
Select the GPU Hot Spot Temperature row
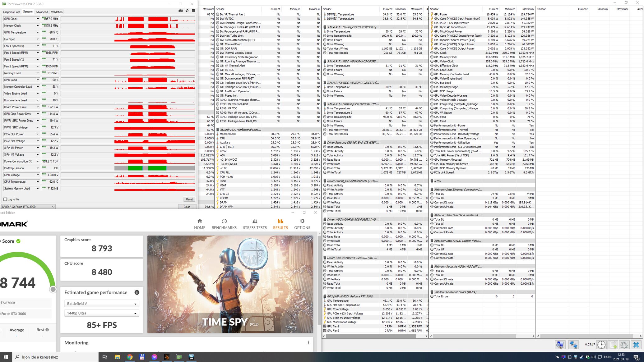pos(375,305)
